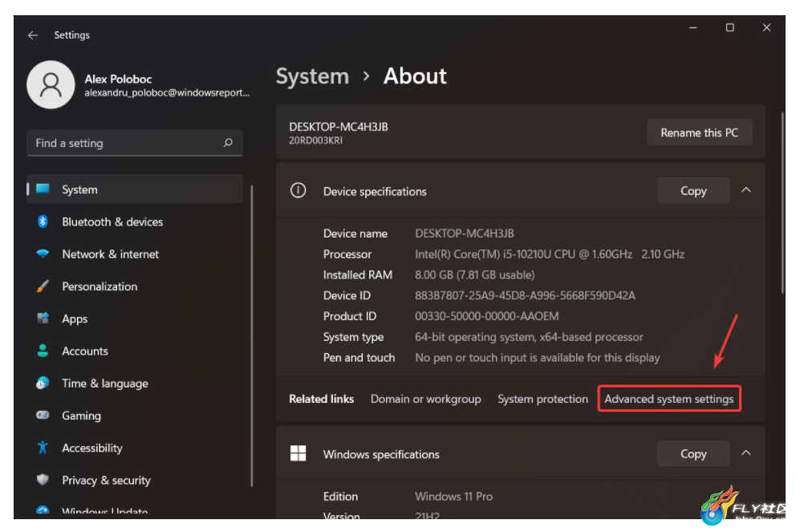
Task: Click the Personalization paintbrush icon
Action: pos(43,286)
